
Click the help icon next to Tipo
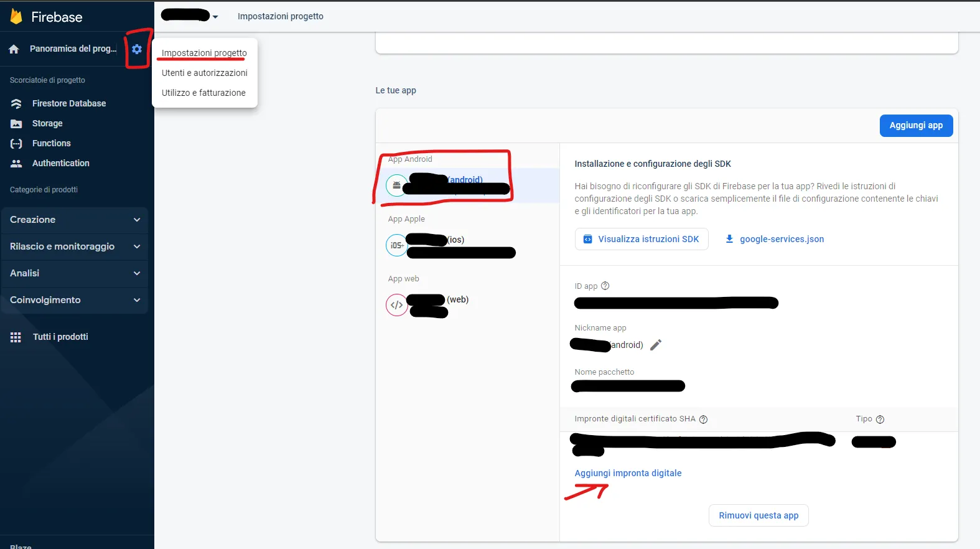880,420
